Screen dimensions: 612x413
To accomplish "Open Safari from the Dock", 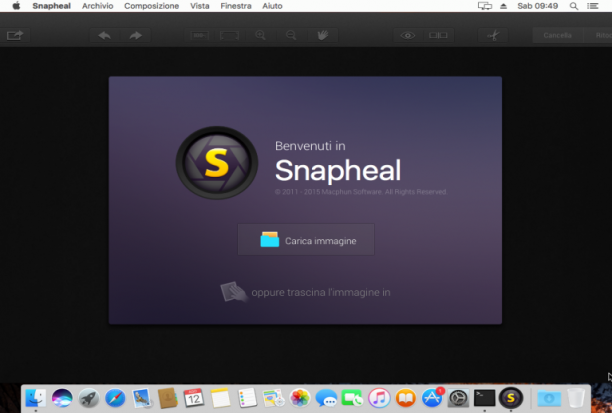I will [115, 398].
